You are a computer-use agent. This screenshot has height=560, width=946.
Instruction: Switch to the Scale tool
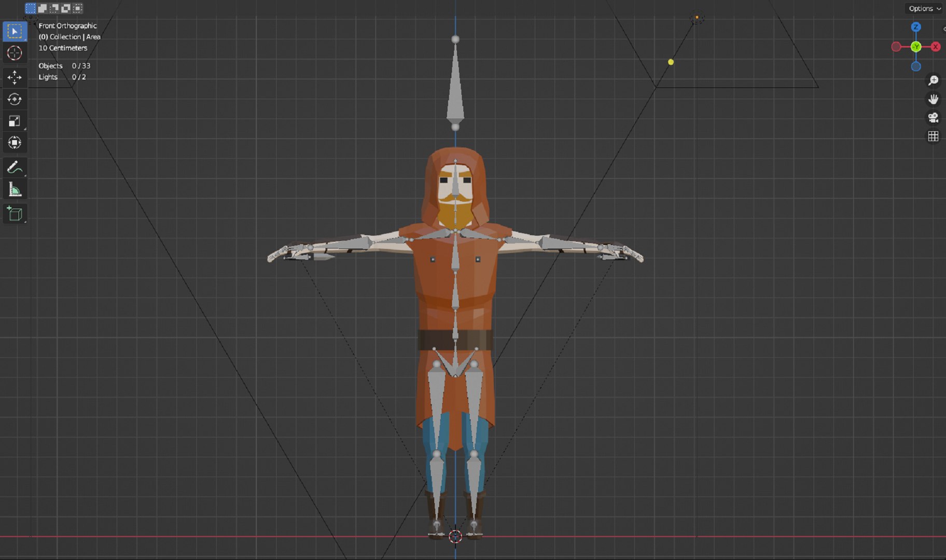tap(15, 121)
